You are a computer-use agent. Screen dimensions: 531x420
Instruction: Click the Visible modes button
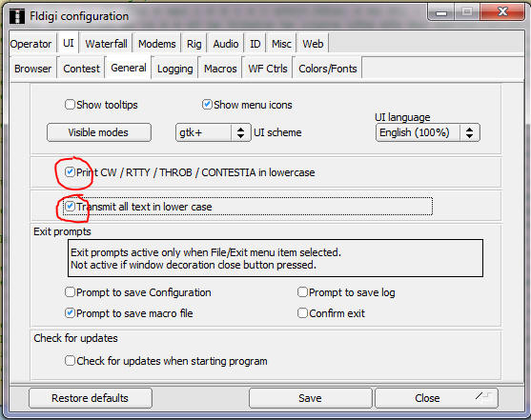(x=98, y=132)
